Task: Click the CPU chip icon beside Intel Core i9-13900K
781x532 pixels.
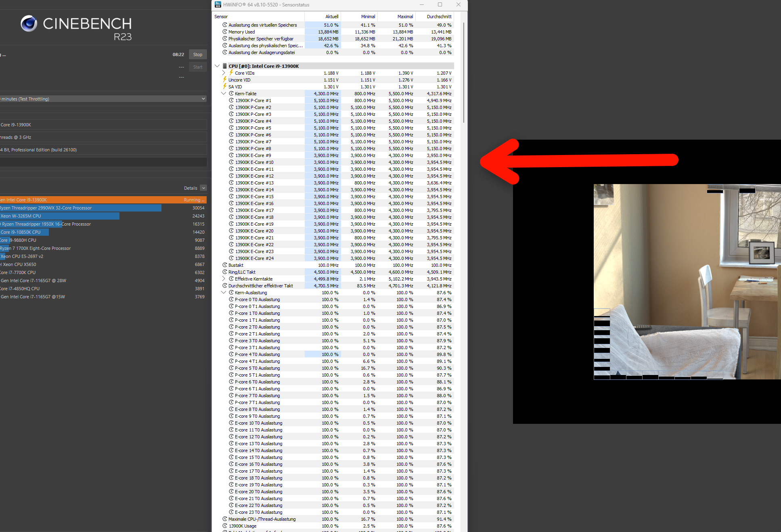Action: 225,66
